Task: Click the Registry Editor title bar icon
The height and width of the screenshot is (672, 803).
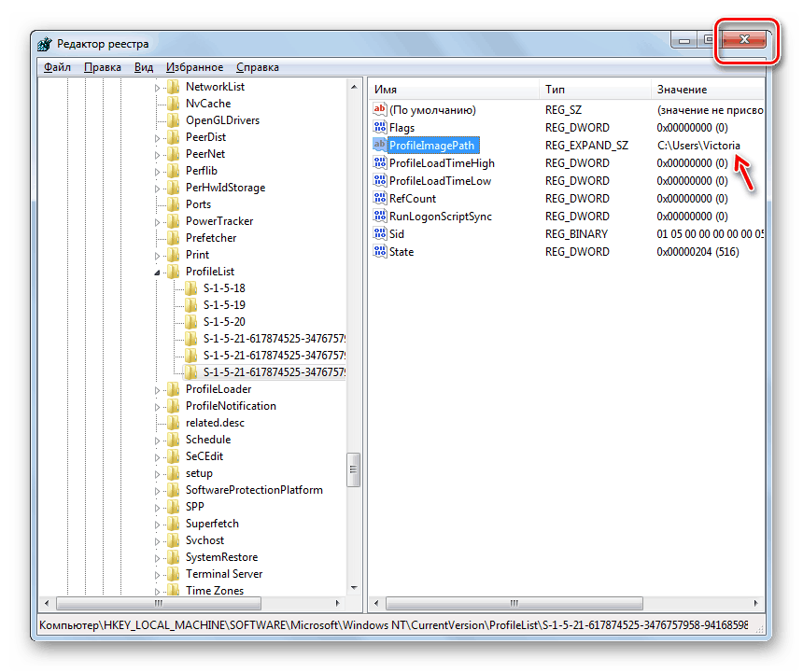Action: click(x=46, y=44)
